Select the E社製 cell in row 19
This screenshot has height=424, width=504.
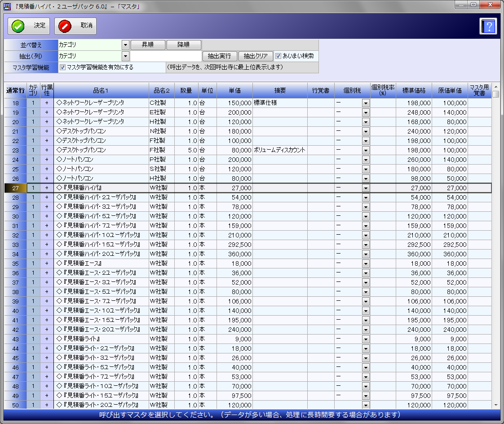click(162, 112)
